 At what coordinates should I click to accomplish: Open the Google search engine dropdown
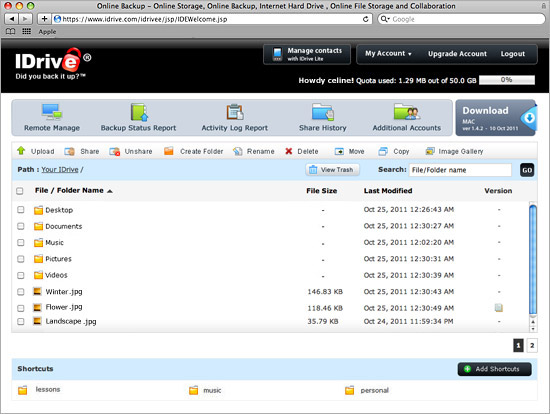(x=385, y=19)
